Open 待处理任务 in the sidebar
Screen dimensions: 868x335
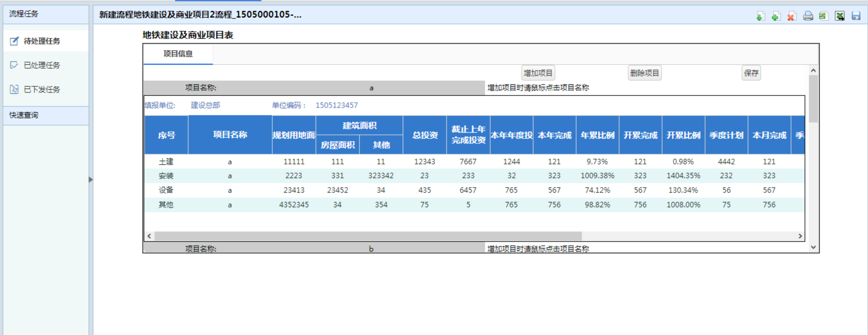pyautogui.click(x=42, y=41)
